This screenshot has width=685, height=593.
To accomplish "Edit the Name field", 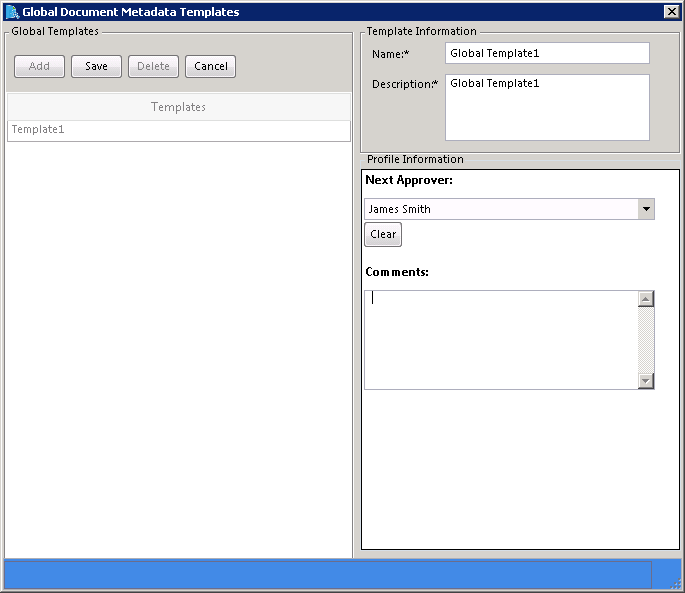I will tap(547, 53).
